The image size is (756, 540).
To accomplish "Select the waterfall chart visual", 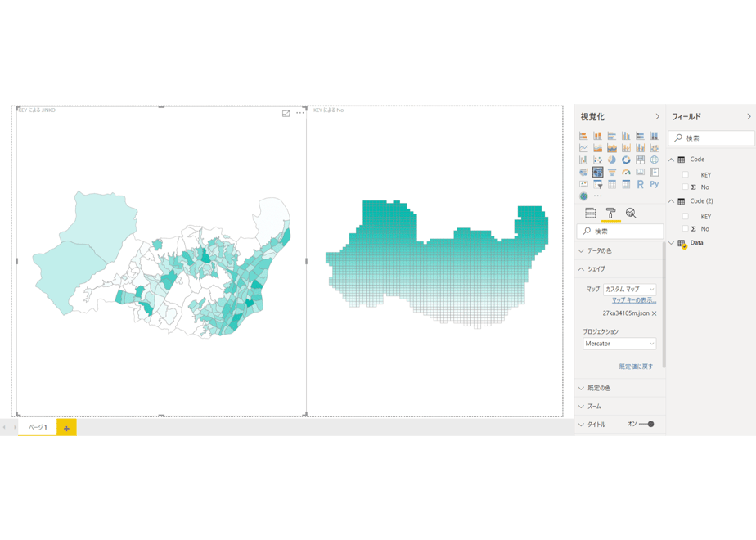I will pos(583,160).
